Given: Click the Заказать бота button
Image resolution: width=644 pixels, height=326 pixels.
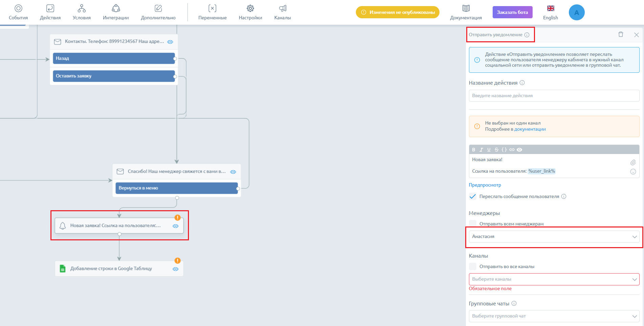Looking at the screenshot, I should point(512,12).
